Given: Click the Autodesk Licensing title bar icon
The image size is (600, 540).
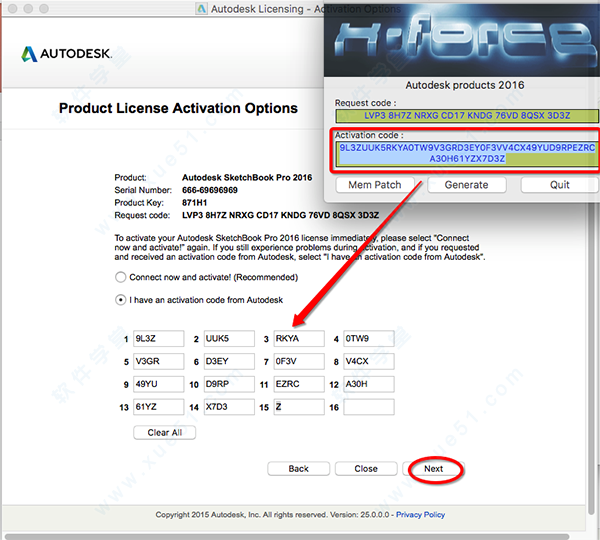Looking at the screenshot, I should (201, 8).
